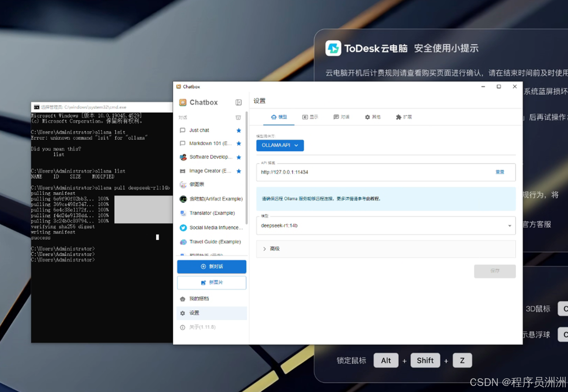Viewport: 568px width, 392px height.
Task: Click the grayed 保存 save button
Action: (x=495, y=271)
